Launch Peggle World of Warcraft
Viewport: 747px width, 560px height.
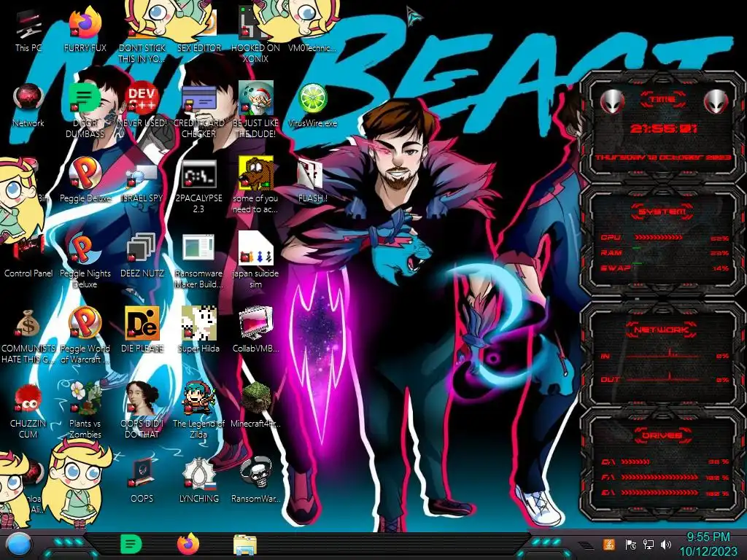[85, 336]
